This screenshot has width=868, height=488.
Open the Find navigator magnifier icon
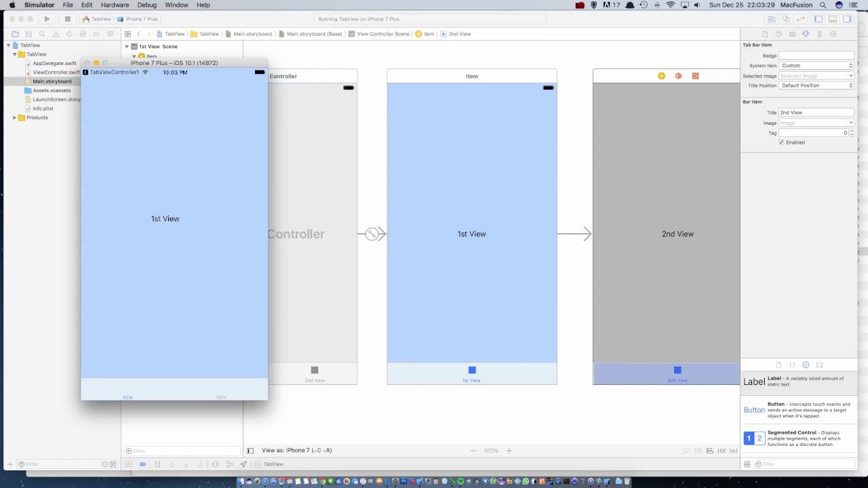click(42, 34)
